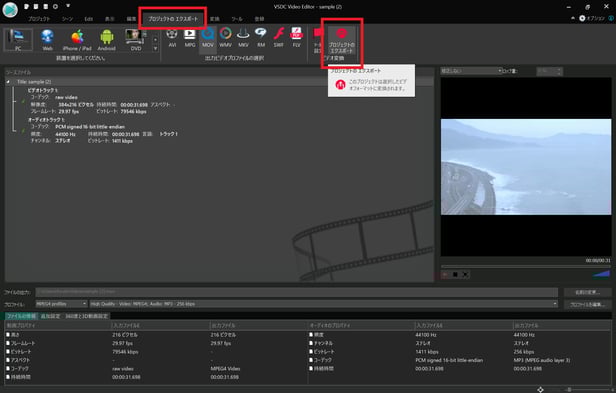Click the circular quick access toolbar icon
This screenshot has height=393, width=616.
tap(55, 6)
